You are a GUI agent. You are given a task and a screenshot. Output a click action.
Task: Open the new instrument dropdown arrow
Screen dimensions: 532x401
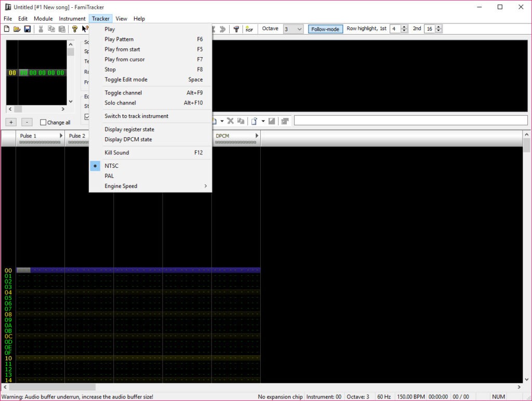tap(222, 121)
